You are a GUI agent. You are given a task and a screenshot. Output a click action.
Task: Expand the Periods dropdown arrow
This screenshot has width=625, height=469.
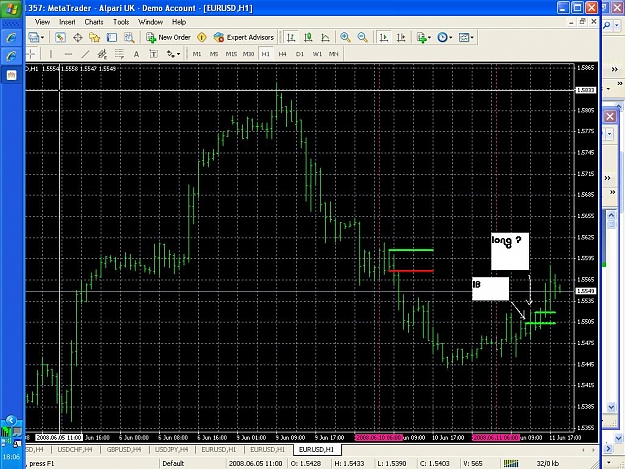pos(450,38)
